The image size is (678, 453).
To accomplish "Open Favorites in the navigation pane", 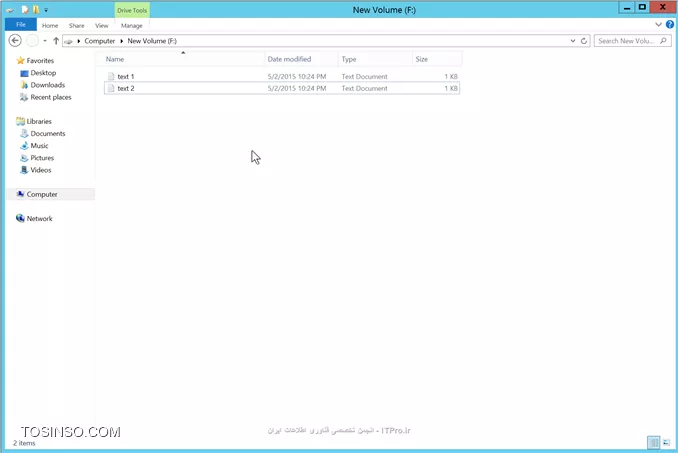I will (x=40, y=61).
